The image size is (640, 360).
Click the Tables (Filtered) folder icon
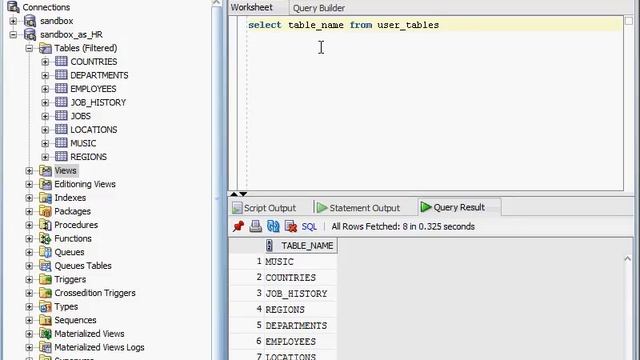point(45,48)
